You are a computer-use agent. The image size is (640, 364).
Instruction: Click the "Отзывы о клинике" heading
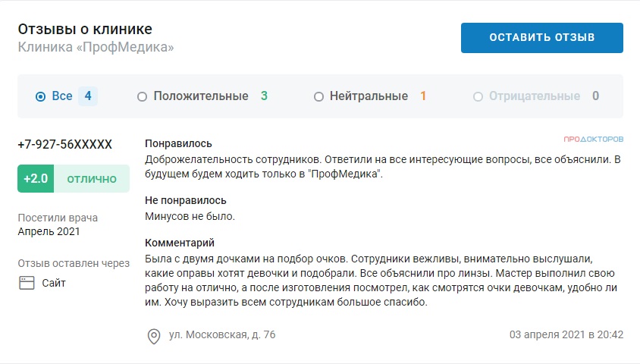click(85, 29)
